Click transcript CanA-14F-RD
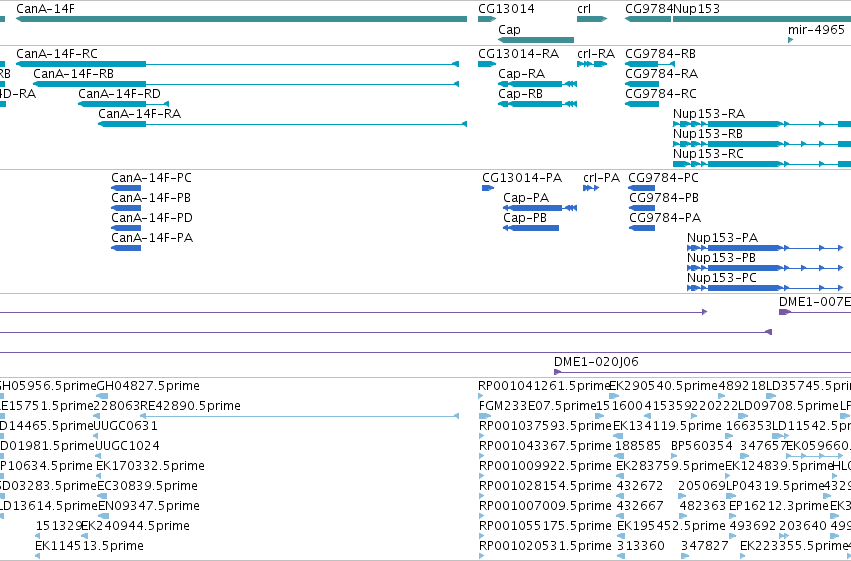Viewport: 851px width, 561px height. 123,104
